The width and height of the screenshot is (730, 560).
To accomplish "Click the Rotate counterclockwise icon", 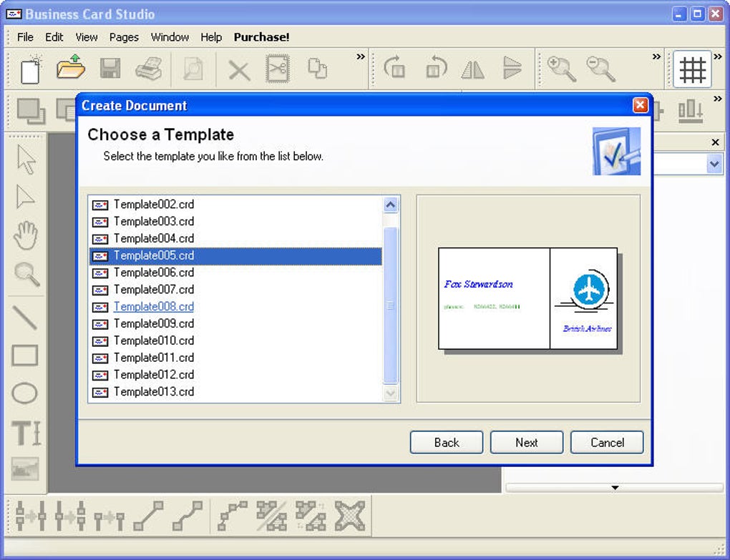I will [x=436, y=67].
